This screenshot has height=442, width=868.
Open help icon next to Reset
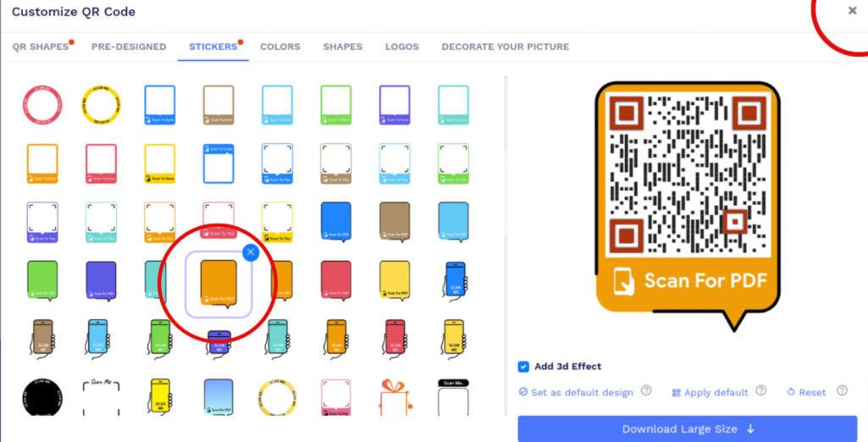pos(842,390)
